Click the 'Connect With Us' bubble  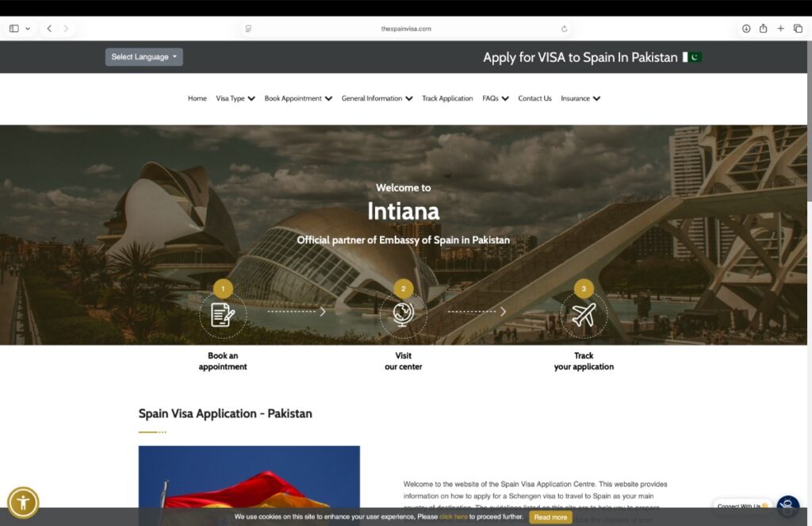tap(742, 506)
